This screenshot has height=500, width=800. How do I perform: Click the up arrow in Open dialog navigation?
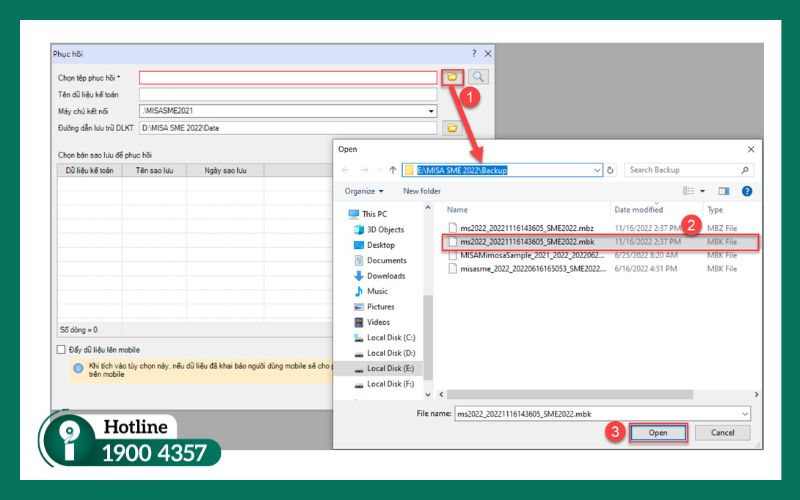point(393,170)
